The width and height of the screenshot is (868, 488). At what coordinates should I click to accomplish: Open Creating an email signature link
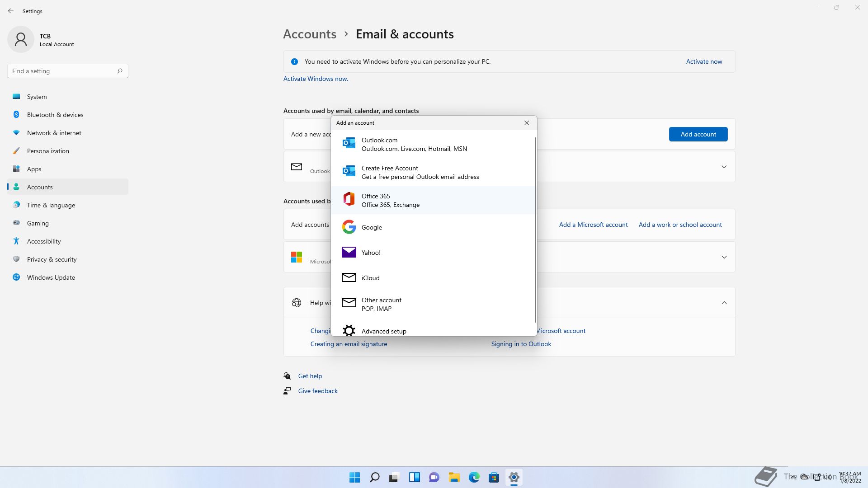(x=349, y=344)
